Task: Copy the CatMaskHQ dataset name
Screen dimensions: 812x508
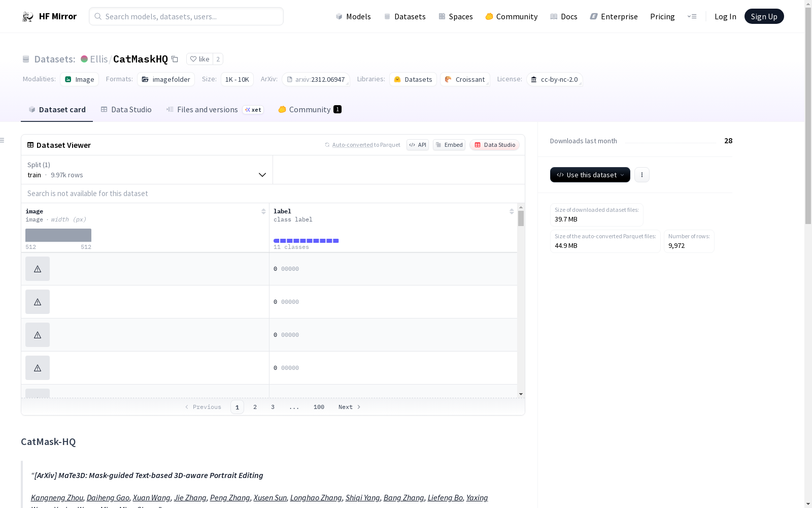Action: [175, 59]
